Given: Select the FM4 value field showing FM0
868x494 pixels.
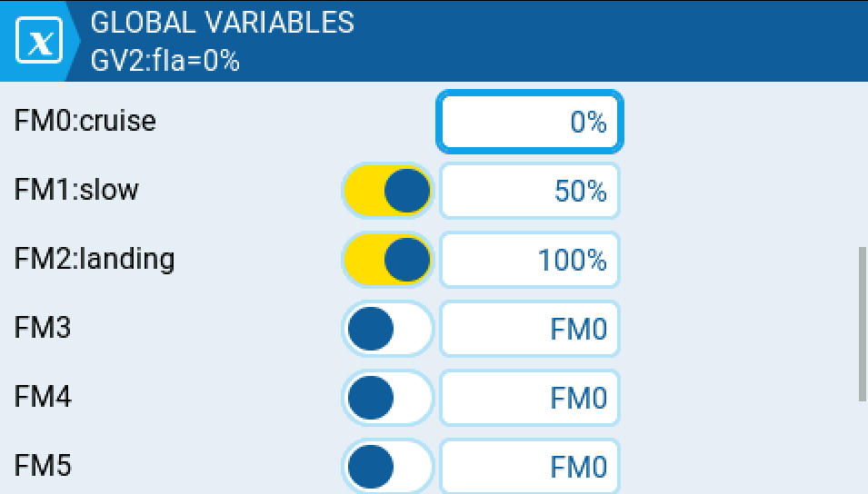Looking at the screenshot, I should tap(530, 398).
